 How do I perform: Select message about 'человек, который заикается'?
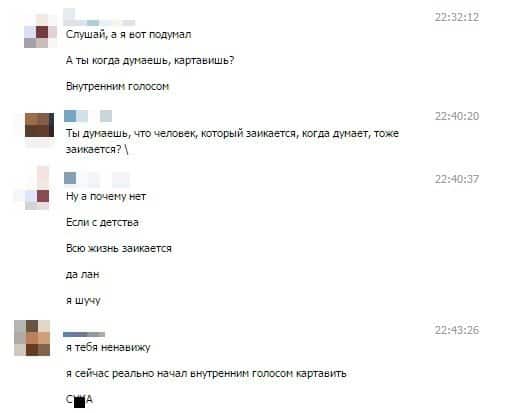tap(232, 141)
